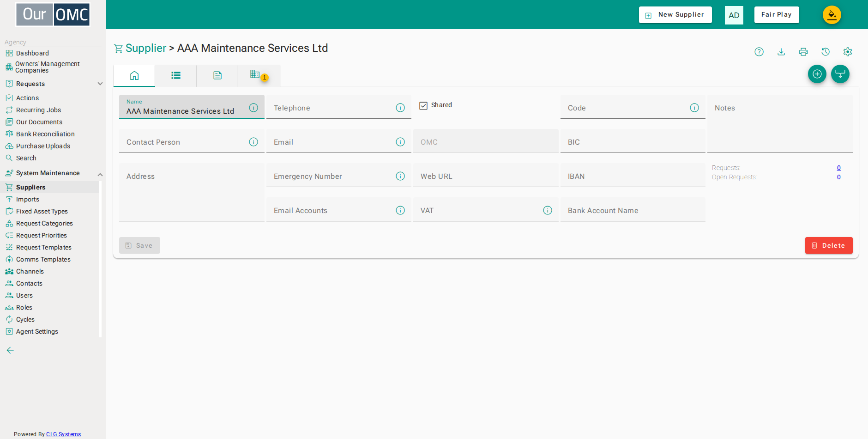Image resolution: width=868 pixels, height=439 pixels.
Task: Show info for the Contact Person field
Action: [x=253, y=142]
